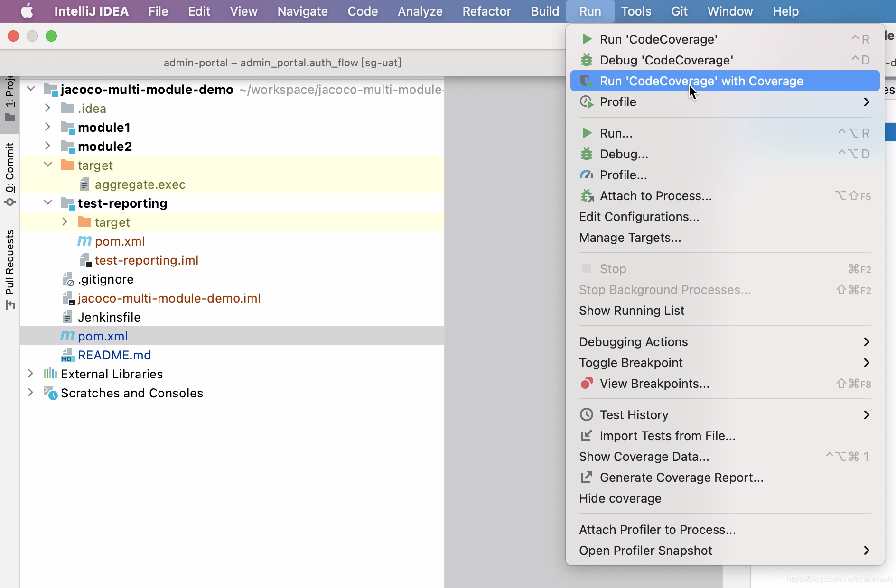
Task: Click the red View Breakpoints icon
Action: point(587,383)
